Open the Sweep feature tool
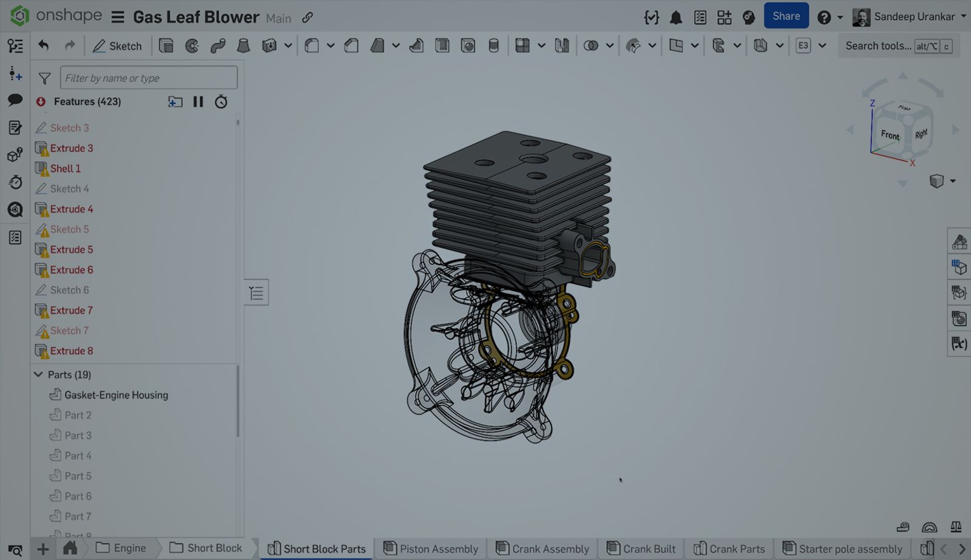Viewport: 971px width, 560px height. tap(218, 46)
